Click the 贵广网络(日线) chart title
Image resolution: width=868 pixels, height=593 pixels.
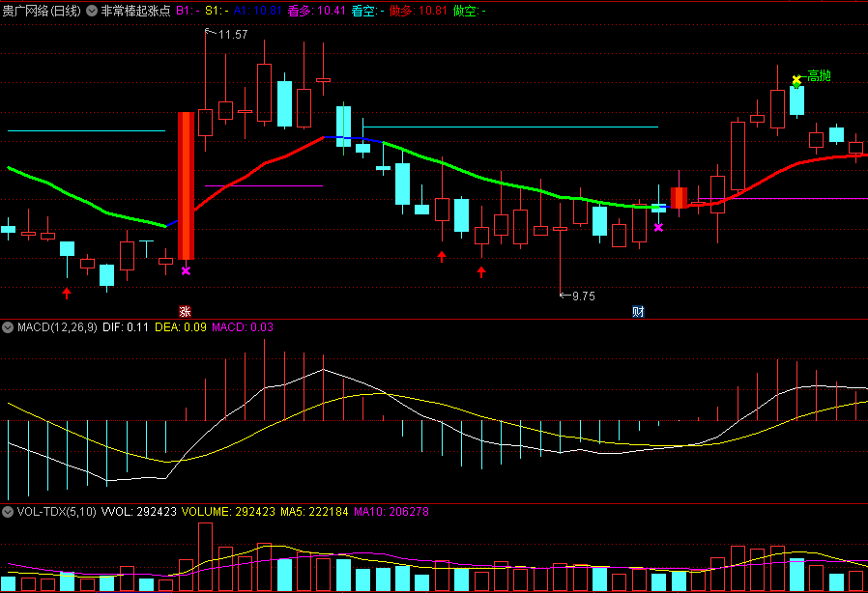click(x=42, y=11)
